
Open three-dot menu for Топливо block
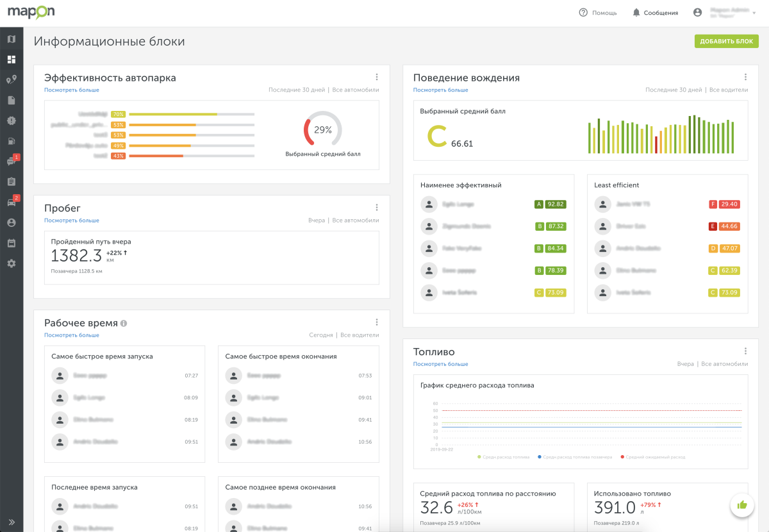pyautogui.click(x=745, y=351)
